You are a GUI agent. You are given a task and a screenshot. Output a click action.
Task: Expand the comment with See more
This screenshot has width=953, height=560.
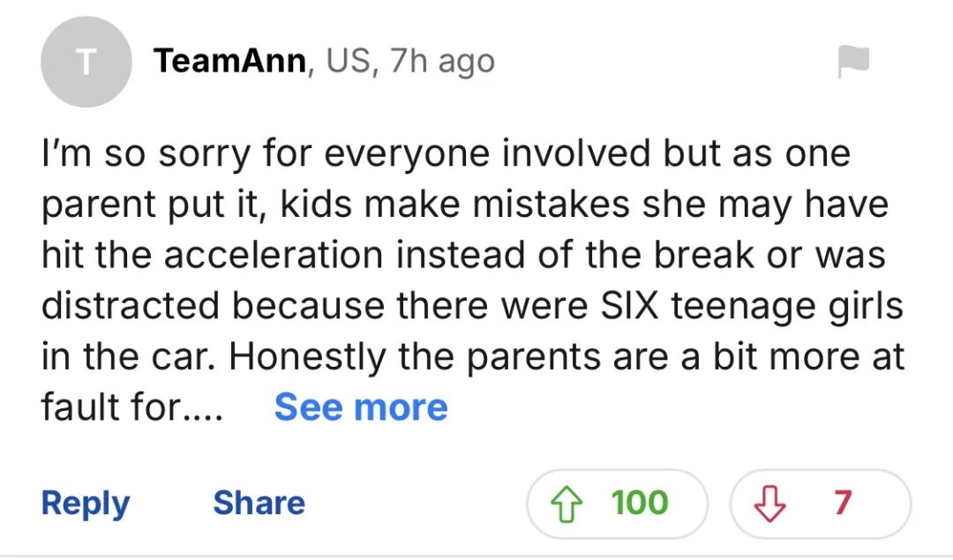tap(361, 407)
